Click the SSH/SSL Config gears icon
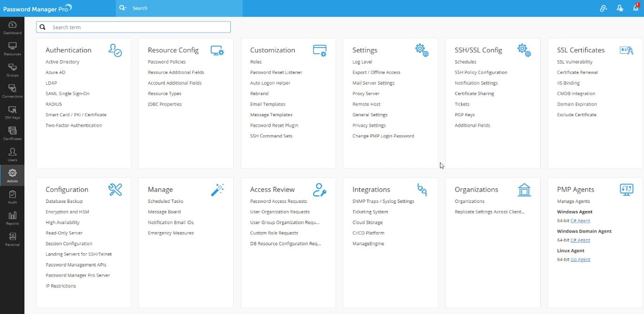This screenshot has height=314, width=644. (x=524, y=50)
